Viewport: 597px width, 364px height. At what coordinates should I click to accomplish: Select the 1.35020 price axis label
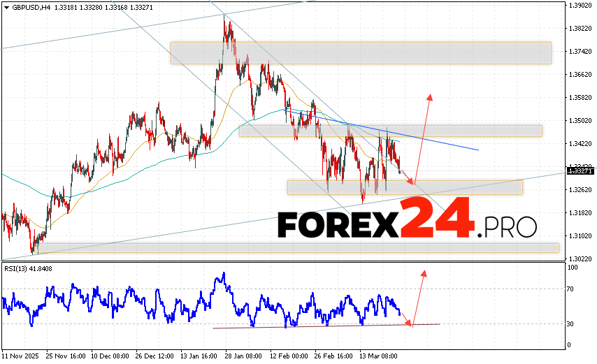pyautogui.click(x=580, y=121)
